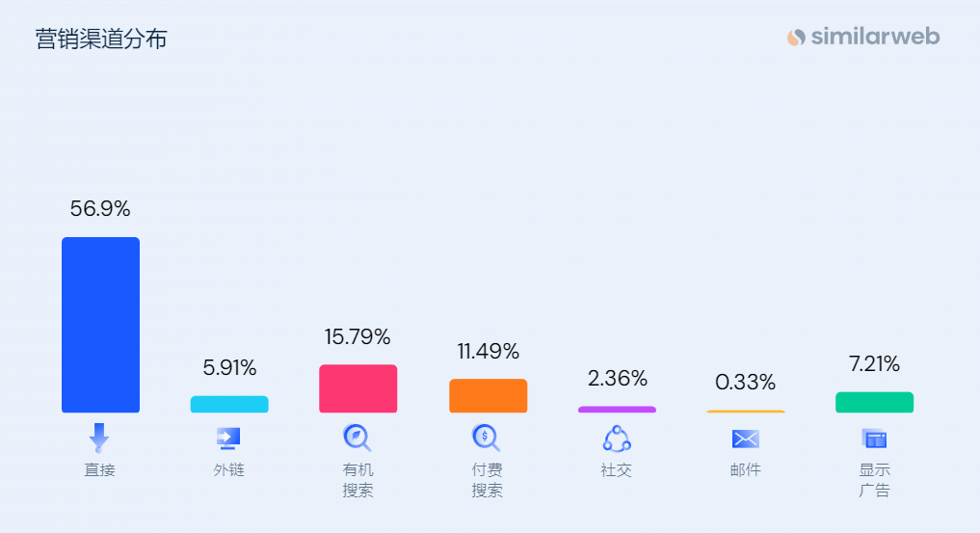Click the direct traffic arrow icon

click(99, 438)
